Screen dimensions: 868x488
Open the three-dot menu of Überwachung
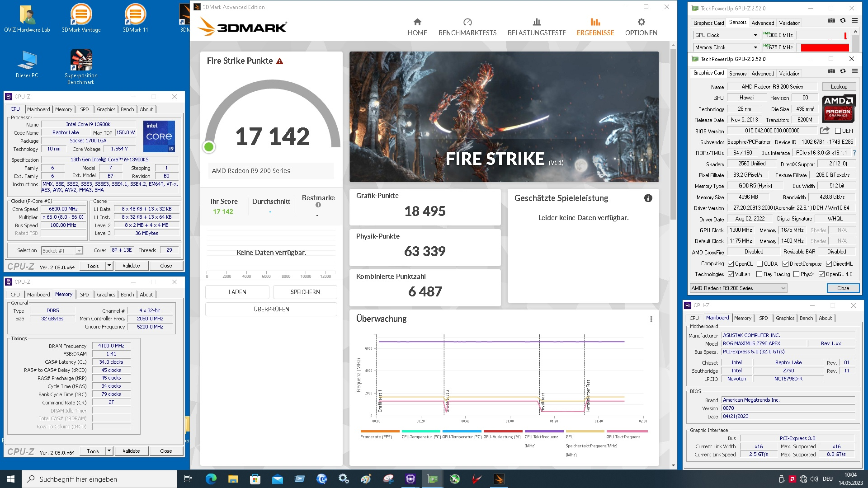click(x=651, y=319)
